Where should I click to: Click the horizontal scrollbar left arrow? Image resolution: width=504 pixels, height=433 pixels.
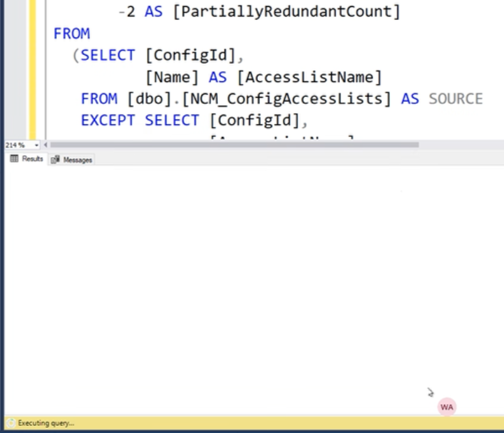tap(45, 145)
